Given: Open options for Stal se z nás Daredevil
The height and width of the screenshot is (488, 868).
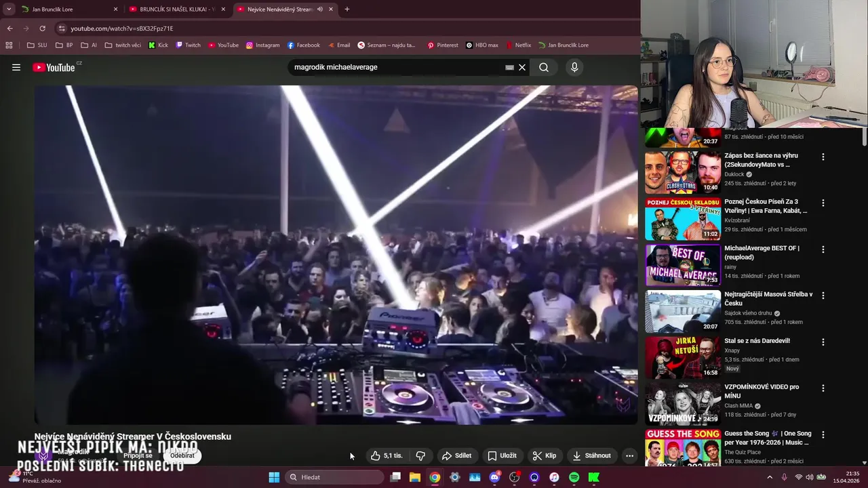Looking at the screenshot, I should pyautogui.click(x=823, y=342).
